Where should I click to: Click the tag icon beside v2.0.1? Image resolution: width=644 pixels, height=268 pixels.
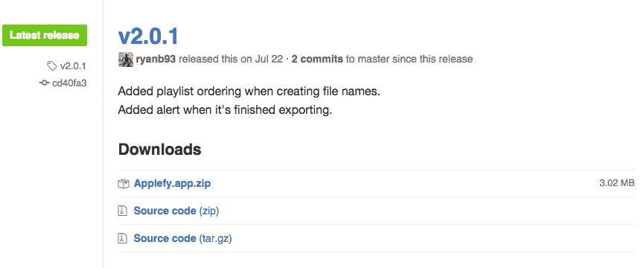52,66
